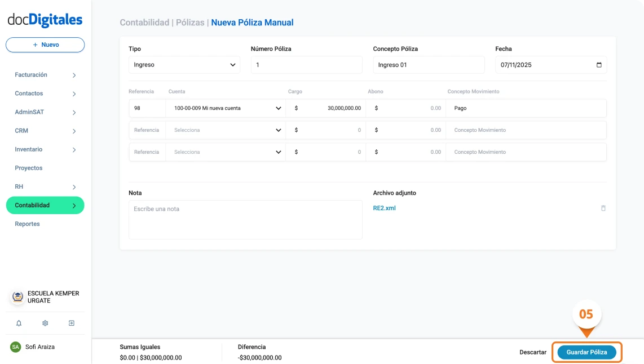The width and height of the screenshot is (644, 364).
Task: Click the docDigitales logo
Action: coord(45,20)
